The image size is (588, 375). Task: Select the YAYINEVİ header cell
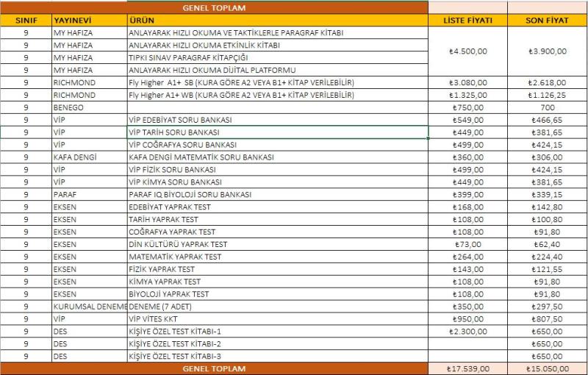[x=89, y=21]
